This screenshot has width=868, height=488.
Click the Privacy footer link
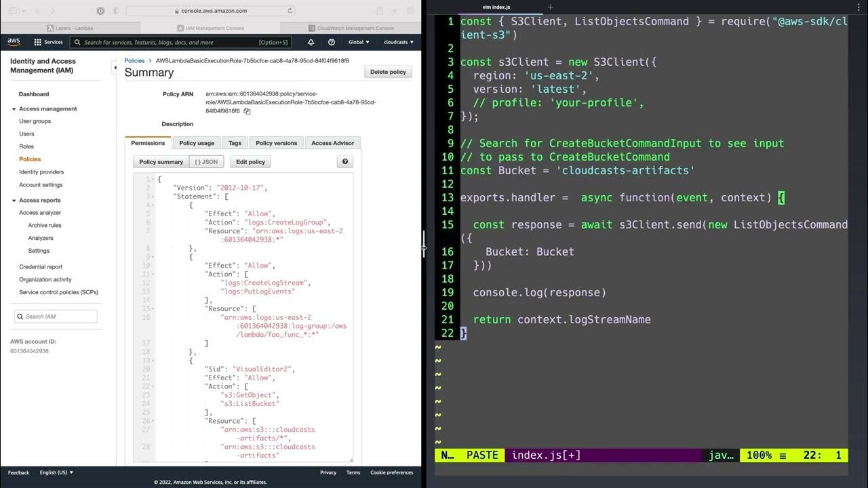[328, 472]
